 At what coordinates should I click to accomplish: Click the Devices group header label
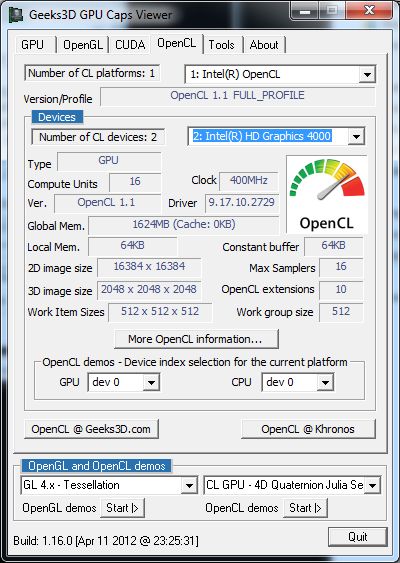coord(57,117)
